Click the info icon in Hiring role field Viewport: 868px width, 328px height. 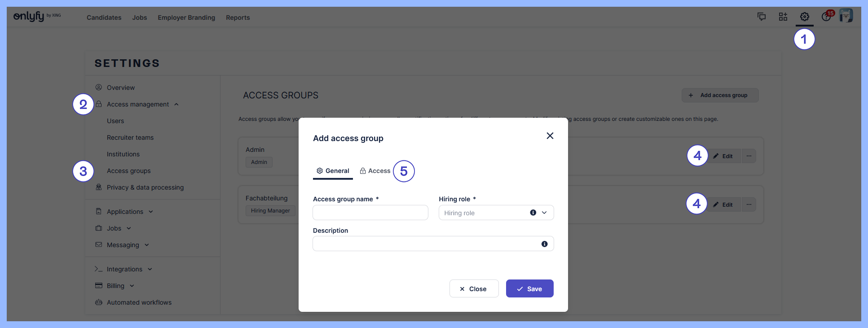[x=533, y=213]
